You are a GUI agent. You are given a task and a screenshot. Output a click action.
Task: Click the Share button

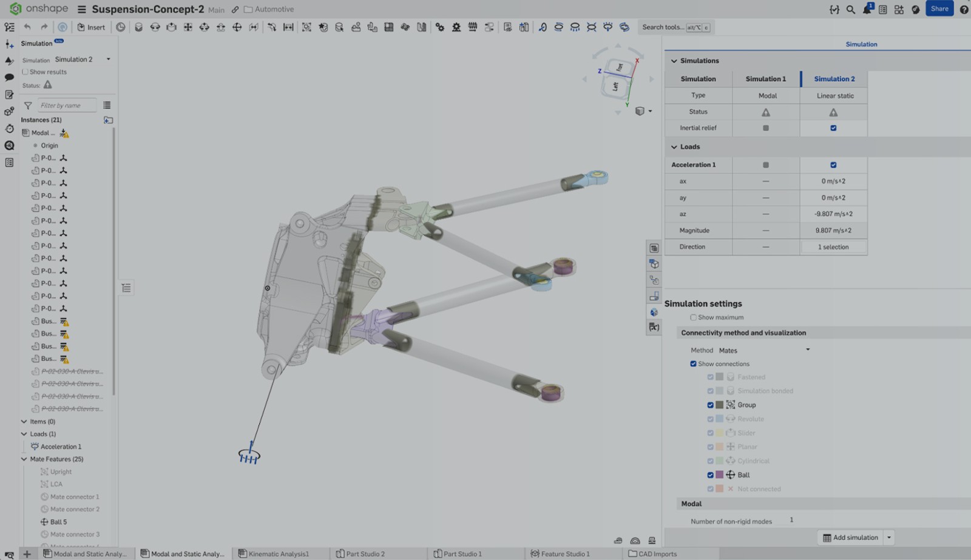coord(939,9)
